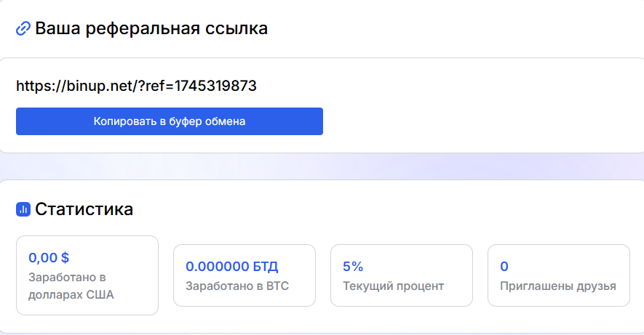Select the 5% current percentage value
This screenshot has width=644, height=335.
pyautogui.click(x=353, y=267)
